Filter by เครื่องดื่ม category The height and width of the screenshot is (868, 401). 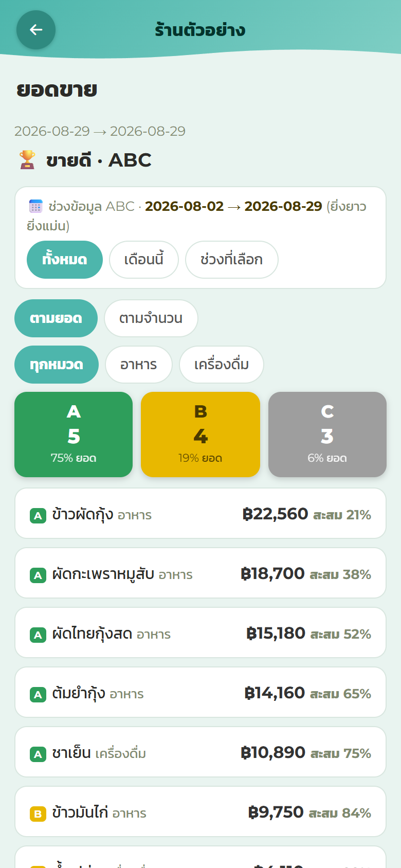click(x=222, y=365)
